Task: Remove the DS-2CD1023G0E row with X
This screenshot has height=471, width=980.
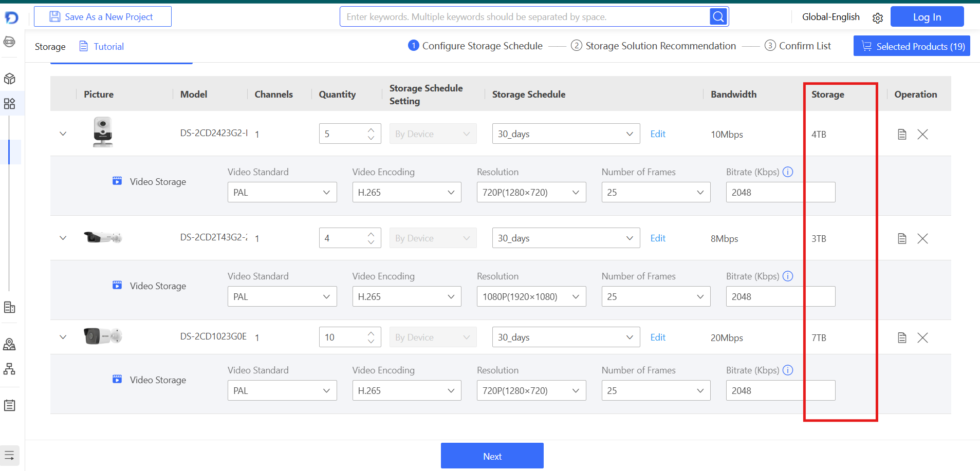Action: coord(922,338)
